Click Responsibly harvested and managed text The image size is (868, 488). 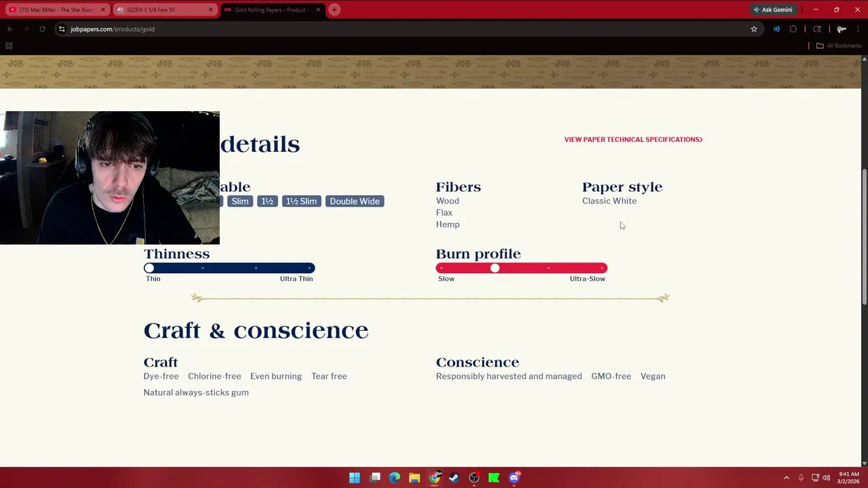click(x=509, y=376)
